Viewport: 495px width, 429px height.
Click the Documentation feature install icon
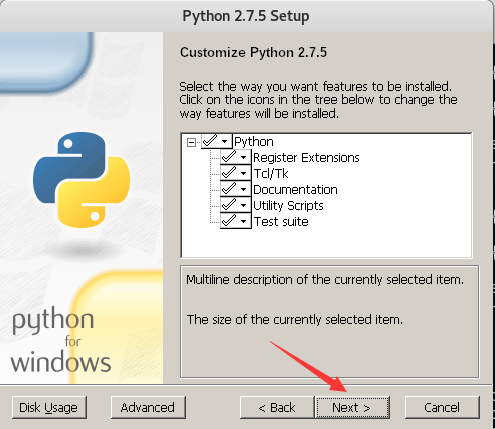[x=235, y=189]
